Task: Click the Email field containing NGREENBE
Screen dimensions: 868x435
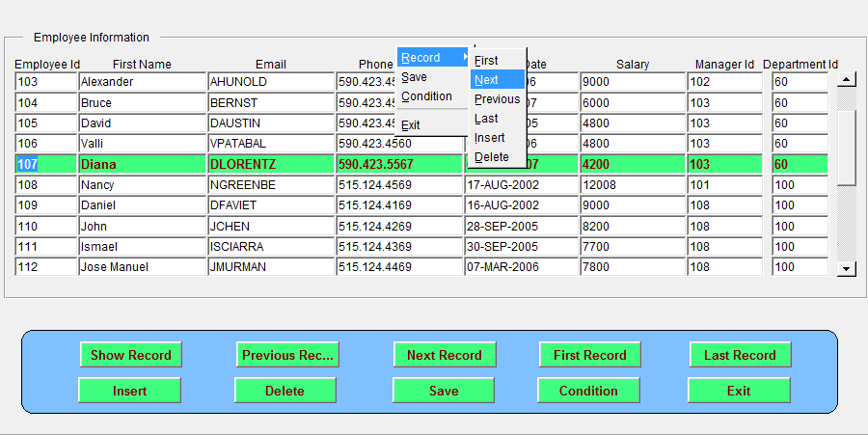Action: (x=271, y=185)
